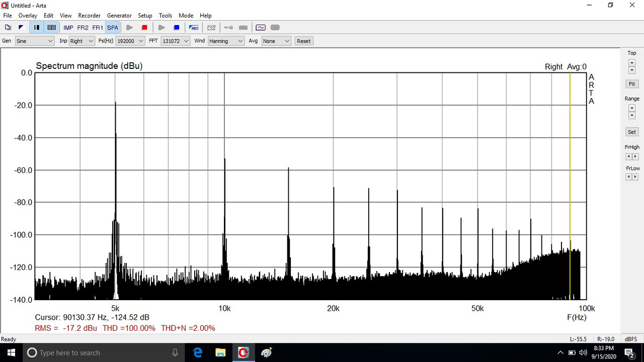Click the volume speaker icon in tray
The height and width of the screenshot is (362, 644).
(x=583, y=352)
